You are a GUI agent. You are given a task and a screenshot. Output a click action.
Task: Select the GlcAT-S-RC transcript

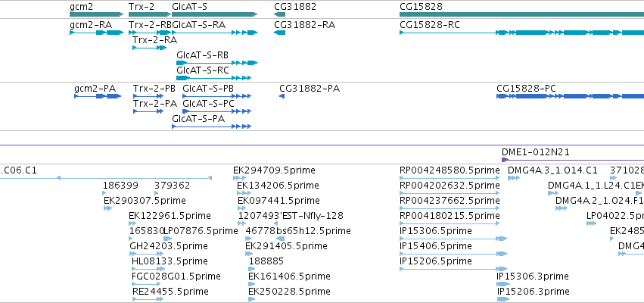[x=213, y=78]
